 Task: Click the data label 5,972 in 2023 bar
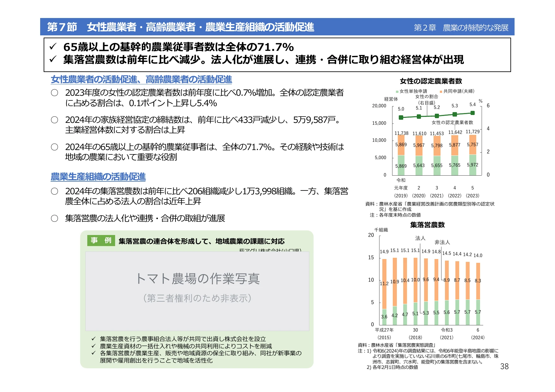pyautogui.click(x=472, y=165)
